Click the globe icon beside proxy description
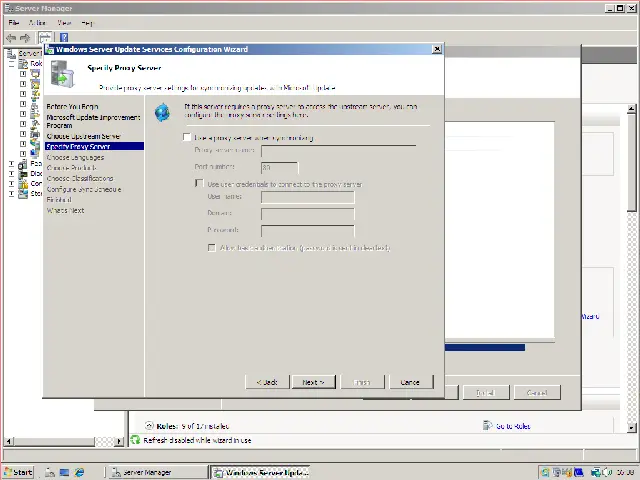The height and width of the screenshot is (480, 640). (162, 112)
